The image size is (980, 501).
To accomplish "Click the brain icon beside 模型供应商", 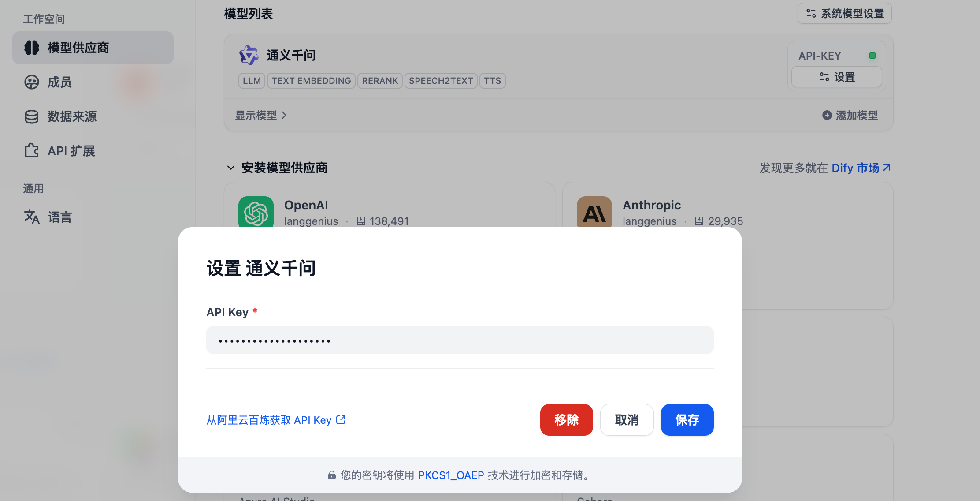I will (32, 48).
